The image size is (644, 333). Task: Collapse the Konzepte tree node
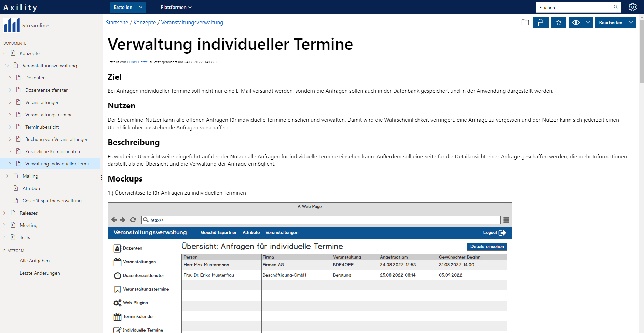(4, 53)
